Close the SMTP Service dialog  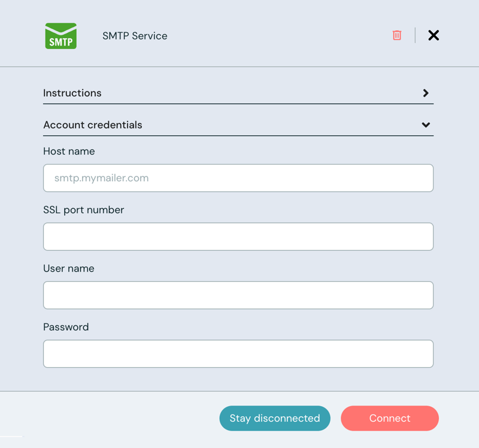click(x=433, y=35)
